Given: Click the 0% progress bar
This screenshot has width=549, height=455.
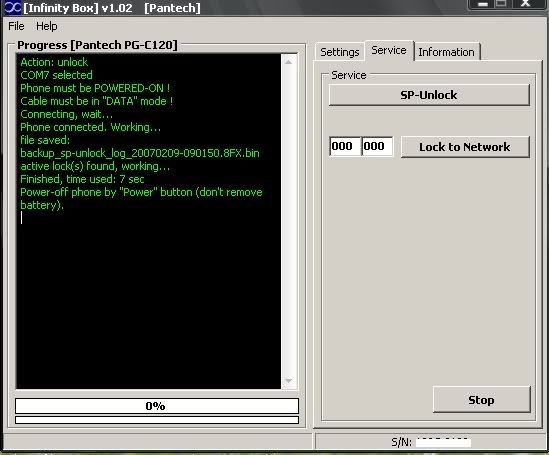Looking at the screenshot, I should click(x=157, y=406).
